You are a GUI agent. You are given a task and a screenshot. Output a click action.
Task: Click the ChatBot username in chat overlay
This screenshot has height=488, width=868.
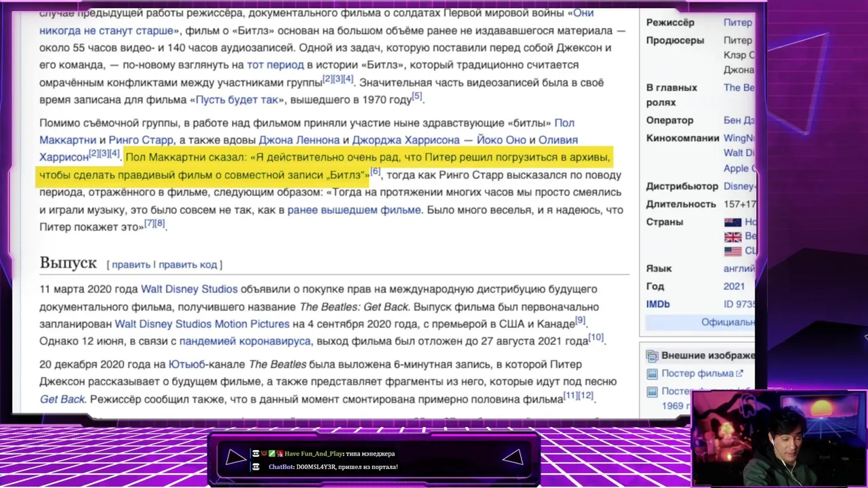point(281,467)
